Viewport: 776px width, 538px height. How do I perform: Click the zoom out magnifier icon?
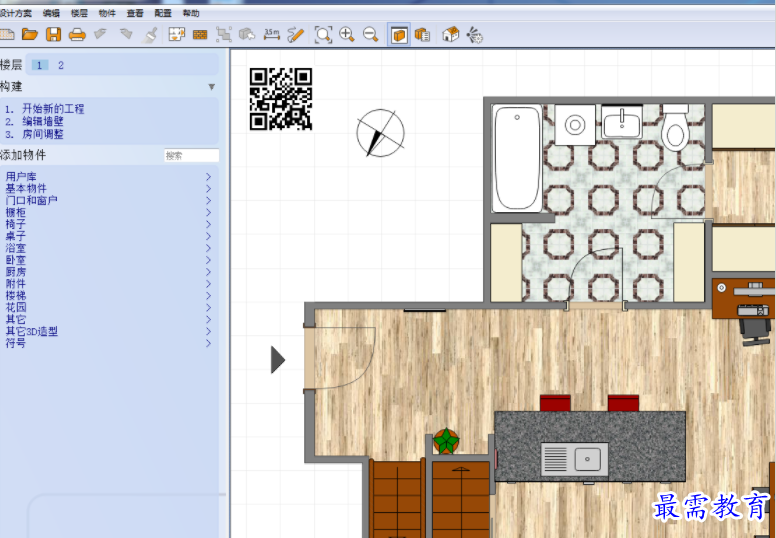370,34
